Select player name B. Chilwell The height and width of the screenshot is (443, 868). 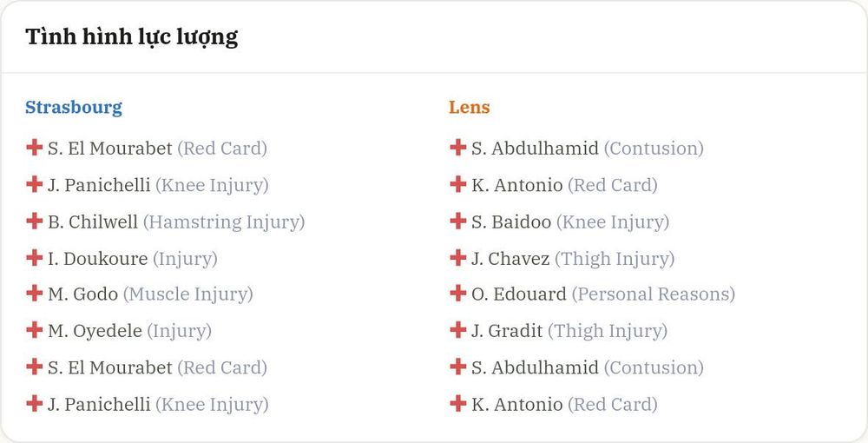tap(93, 221)
